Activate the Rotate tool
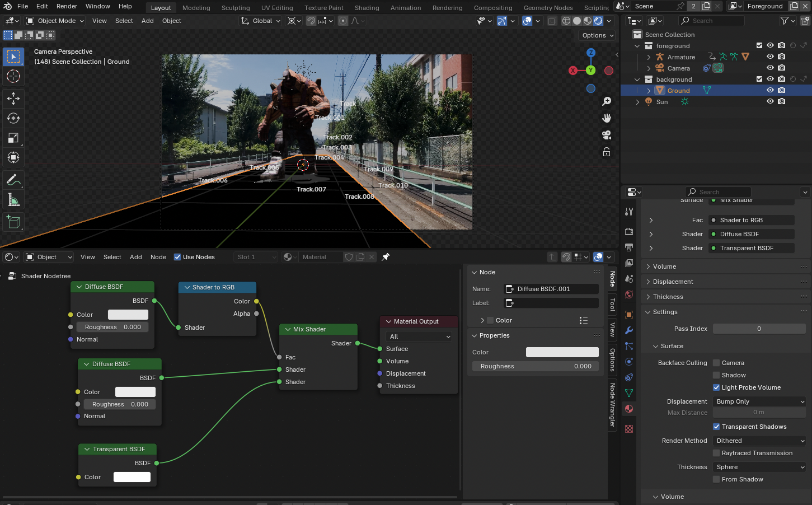The image size is (812, 505). pos(13,118)
